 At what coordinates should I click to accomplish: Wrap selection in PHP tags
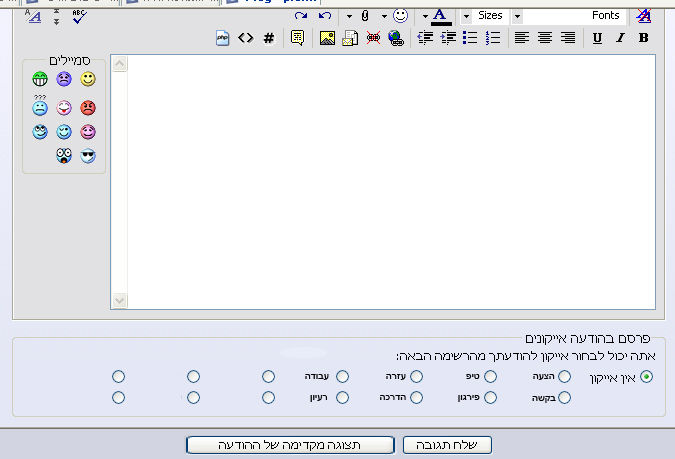click(x=222, y=38)
